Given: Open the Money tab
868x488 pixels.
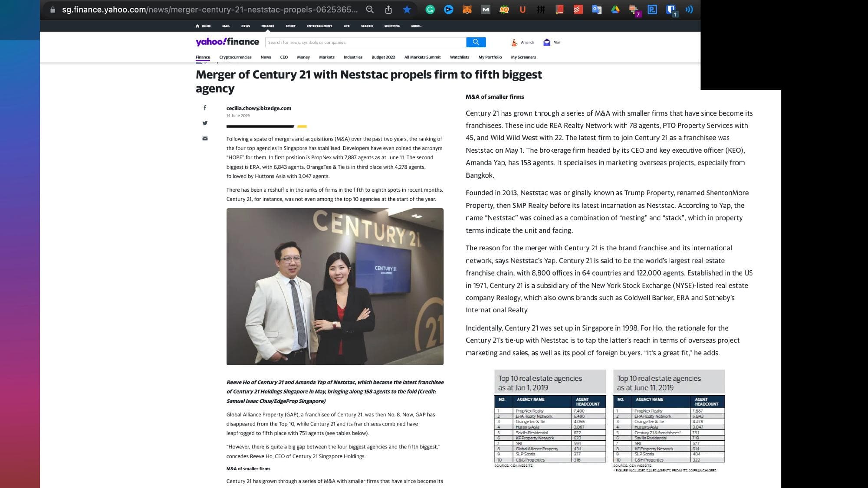Looking at the screenshot, I should 303,57.
